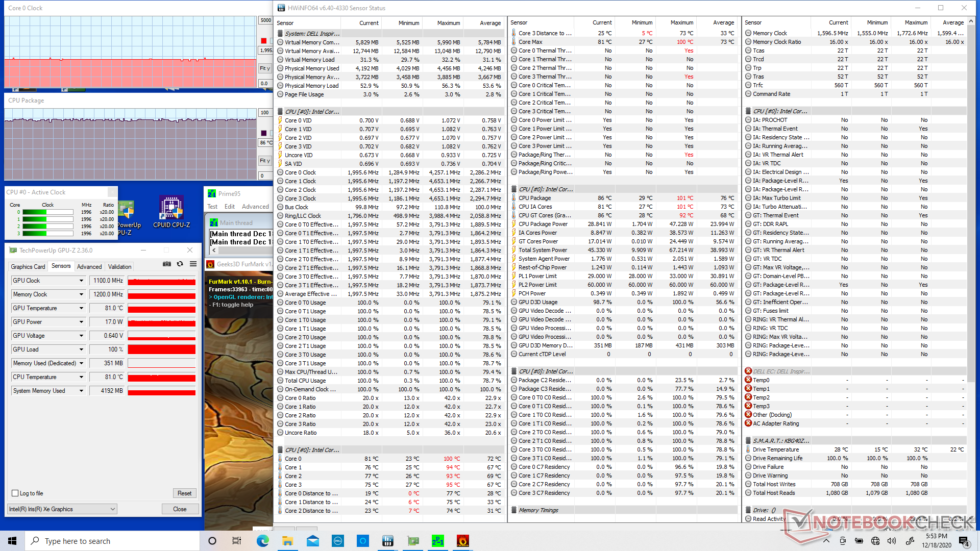Open the Dell app taskbar icon

[x=337, y=541]
